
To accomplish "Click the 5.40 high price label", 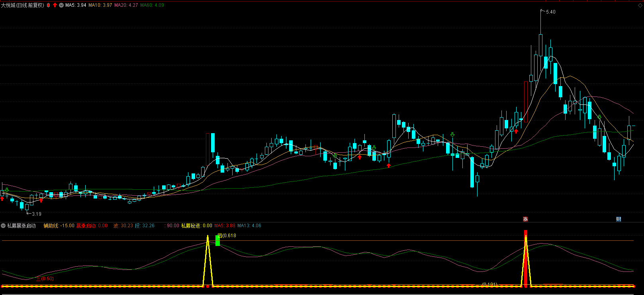I will click(x=551, y=12).
